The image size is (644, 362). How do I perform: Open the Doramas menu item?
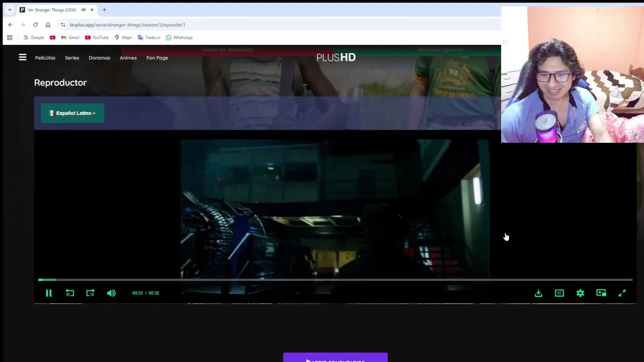pos(99,58)
